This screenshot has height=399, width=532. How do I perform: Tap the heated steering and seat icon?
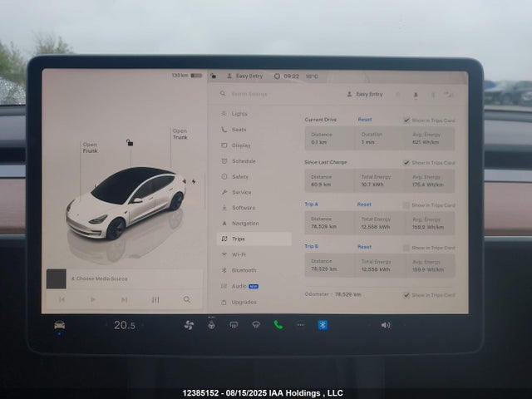pyautogui.click(x=211, y=325)
